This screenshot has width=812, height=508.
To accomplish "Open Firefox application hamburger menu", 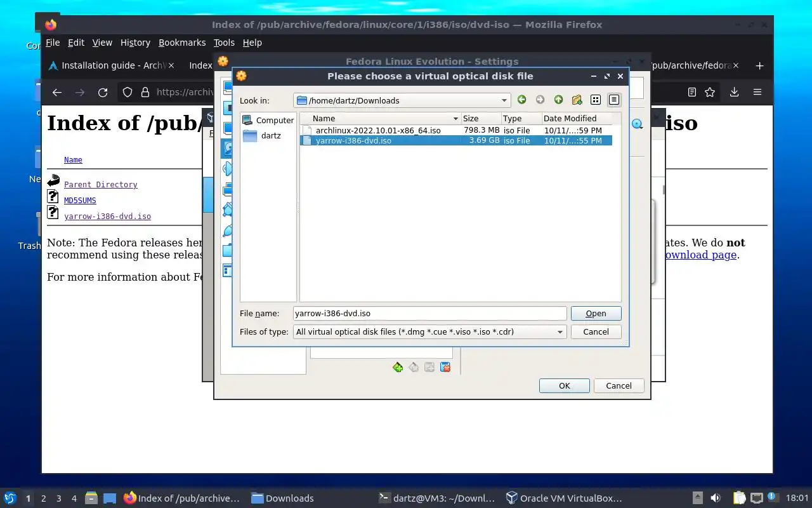I will pyautogui.click(x=757, y=92).
